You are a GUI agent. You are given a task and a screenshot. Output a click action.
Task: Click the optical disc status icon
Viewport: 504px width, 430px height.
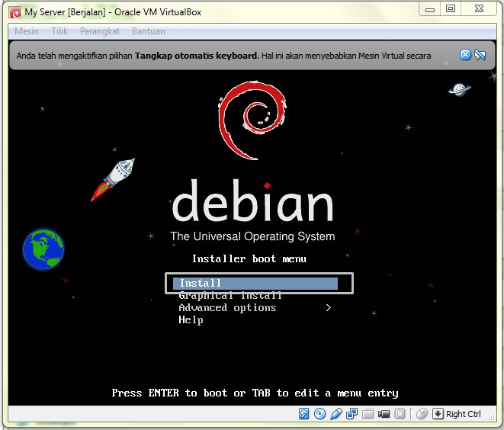coord(319,414)
